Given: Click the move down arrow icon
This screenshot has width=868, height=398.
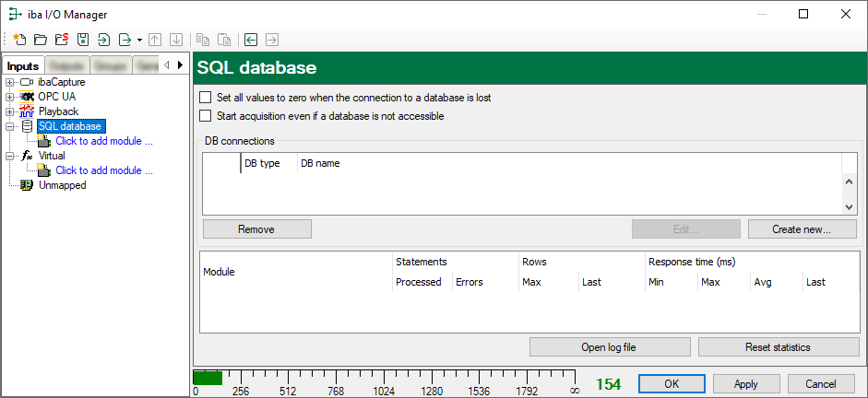Looking at the screenshot, I should point(176,40).
